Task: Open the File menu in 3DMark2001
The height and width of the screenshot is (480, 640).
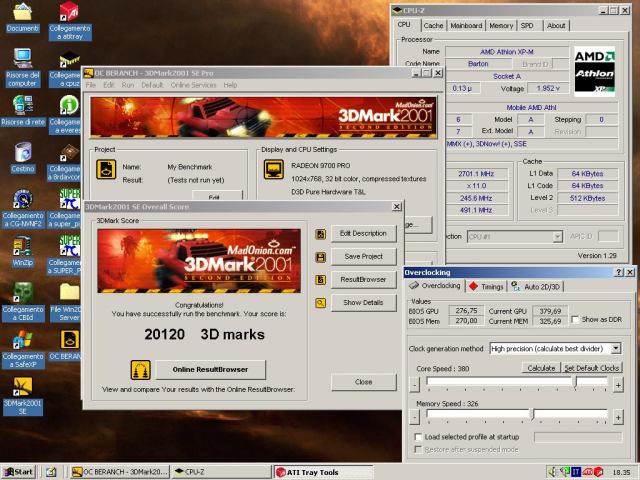Action: (91, 85)
